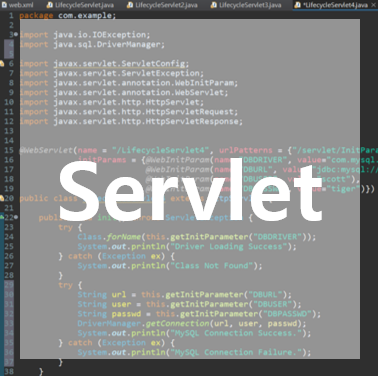Switch to the web.xml editor tab
378x376 pixels.
pyautogui.click(x=17, y=5)
